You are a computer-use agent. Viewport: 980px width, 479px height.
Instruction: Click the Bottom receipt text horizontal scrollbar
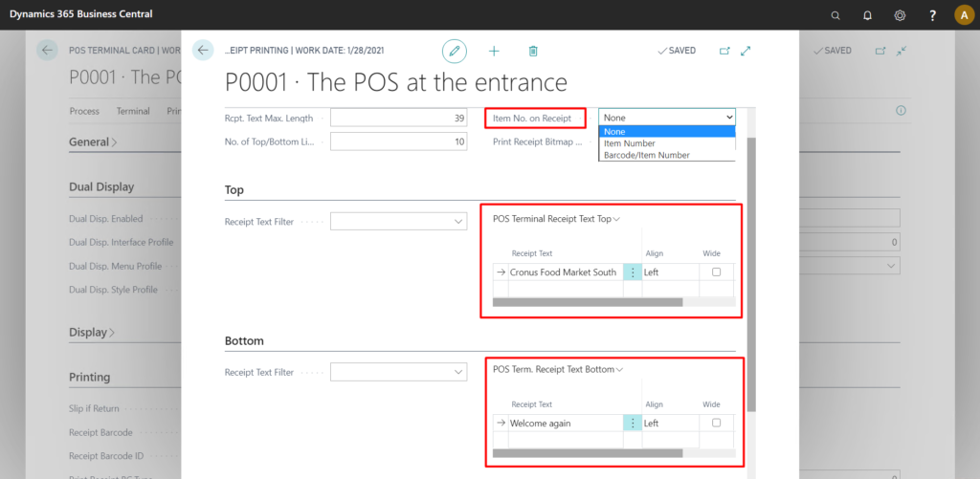[588, 453]
